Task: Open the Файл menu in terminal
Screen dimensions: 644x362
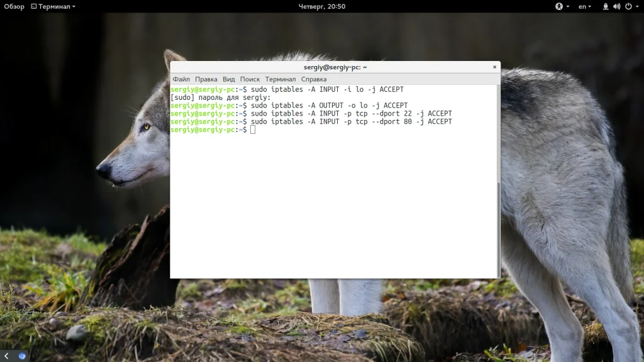Action: pyautogui.click(x=181, y=79)
